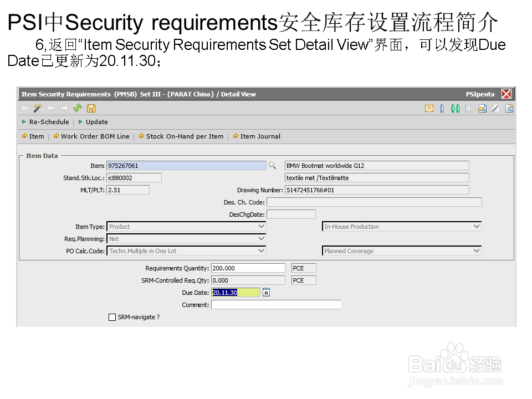Screen dimensions: 532x399
Task: Open item search with magnifier icon
Action: pyautogui.click(x=272, y=165)
